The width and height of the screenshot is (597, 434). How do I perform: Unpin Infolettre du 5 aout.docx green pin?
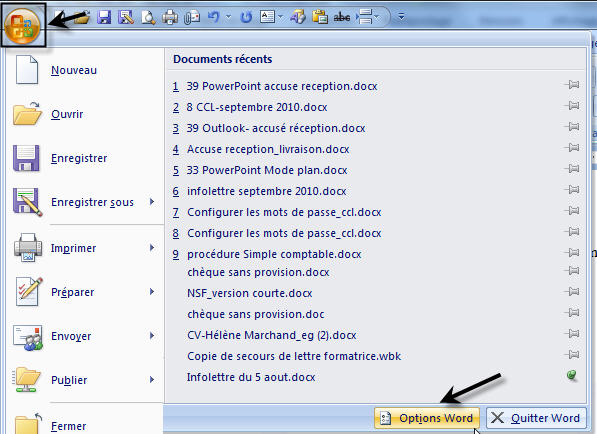click(572, 375)
